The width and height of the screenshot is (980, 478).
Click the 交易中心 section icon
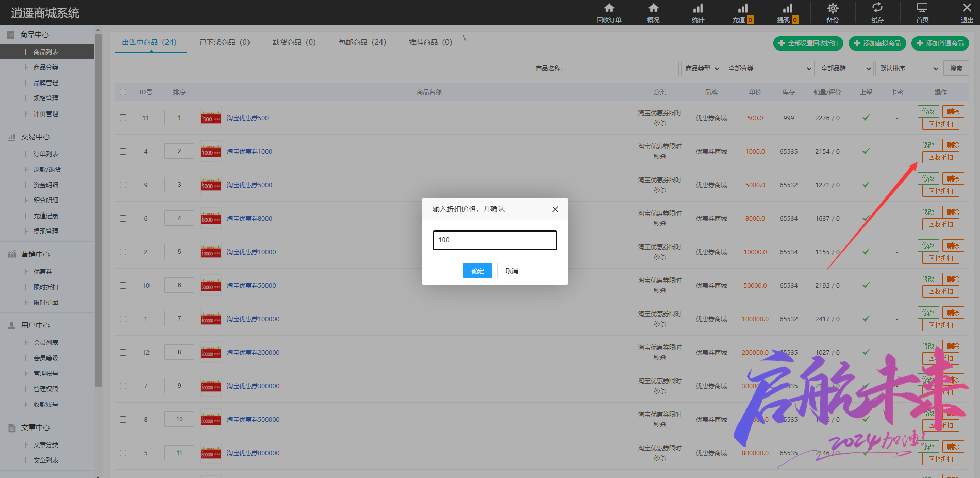point(12,137)
